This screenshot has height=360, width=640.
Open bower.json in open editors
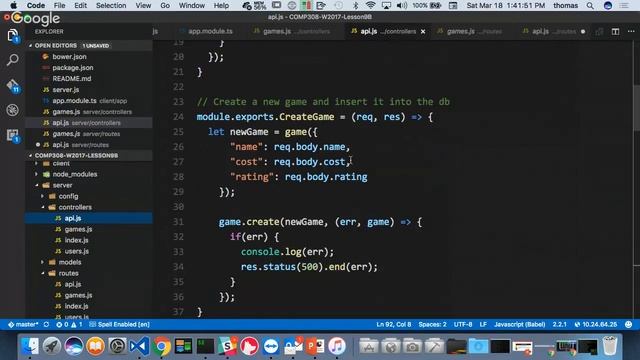tap(69, 57)
